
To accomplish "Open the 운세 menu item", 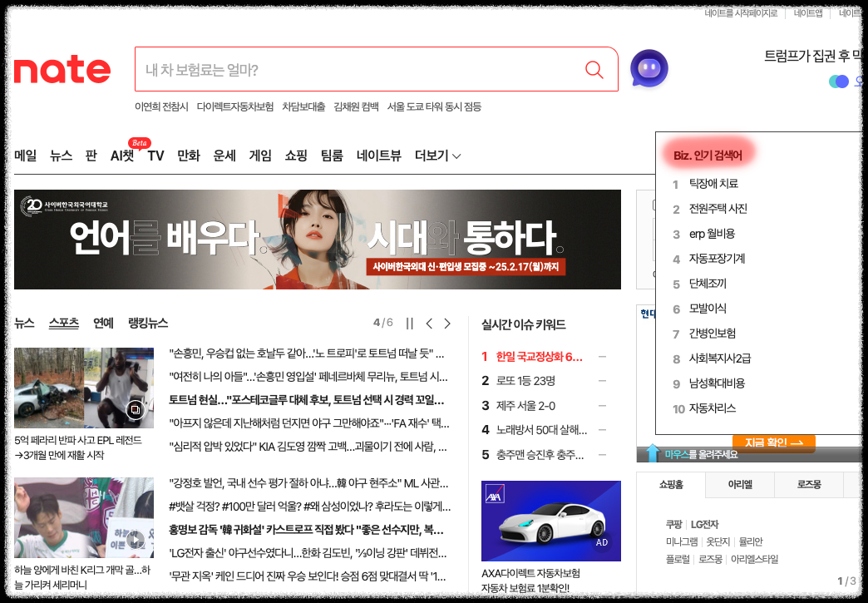I will coord(223,155).
